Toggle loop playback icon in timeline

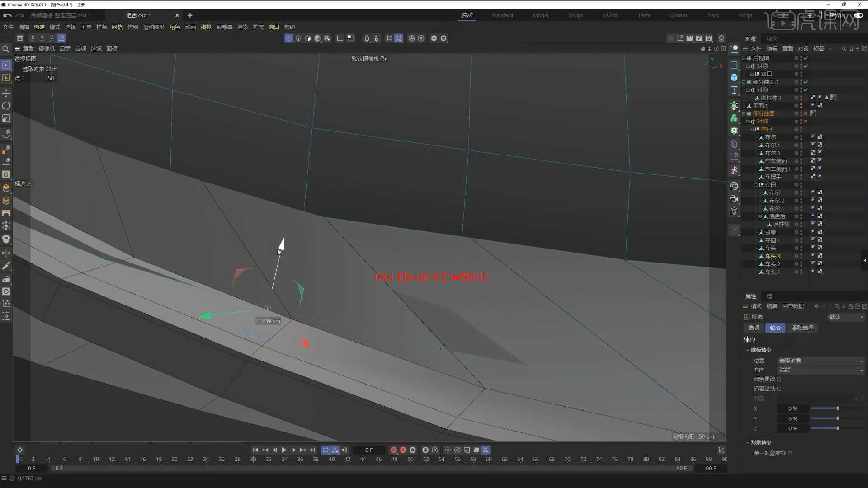325,450
